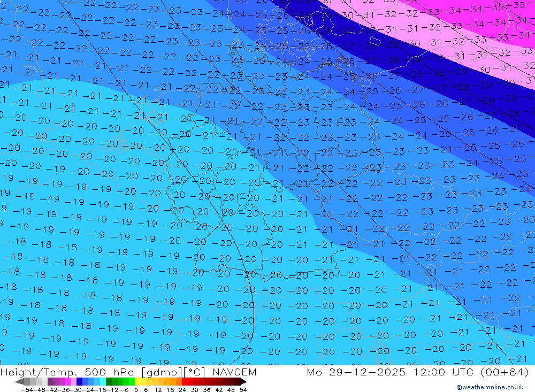
Task: Click the "30" positive legend scale value
Action: 195,390
